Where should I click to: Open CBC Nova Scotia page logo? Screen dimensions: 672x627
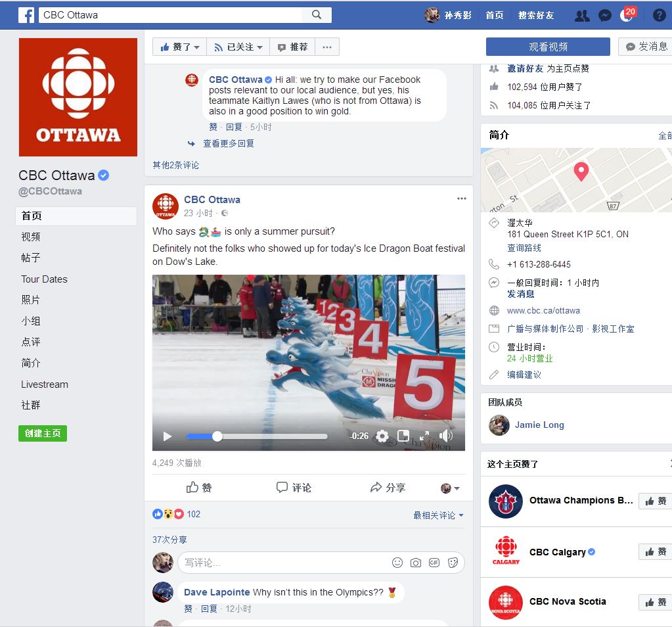coord(506,602)
